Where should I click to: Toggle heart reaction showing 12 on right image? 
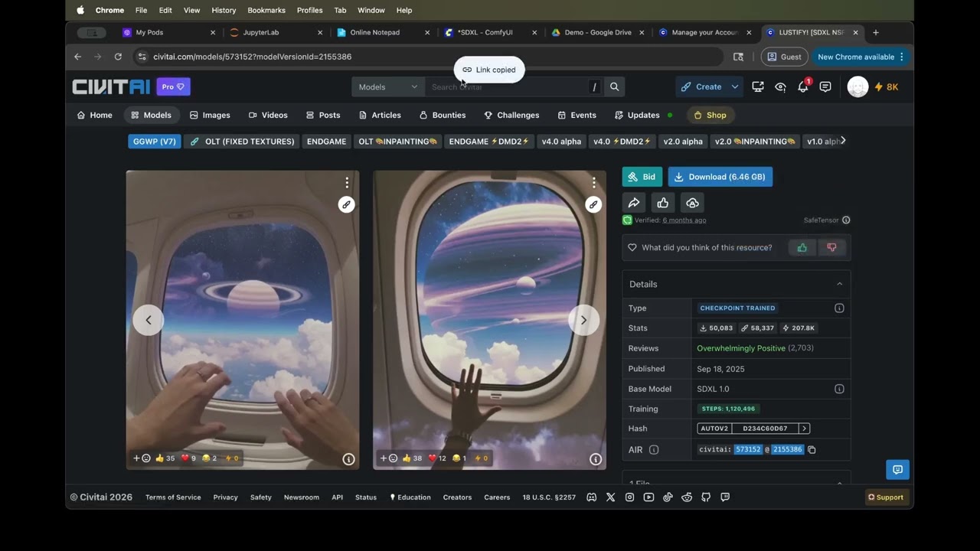pos(437,458)
